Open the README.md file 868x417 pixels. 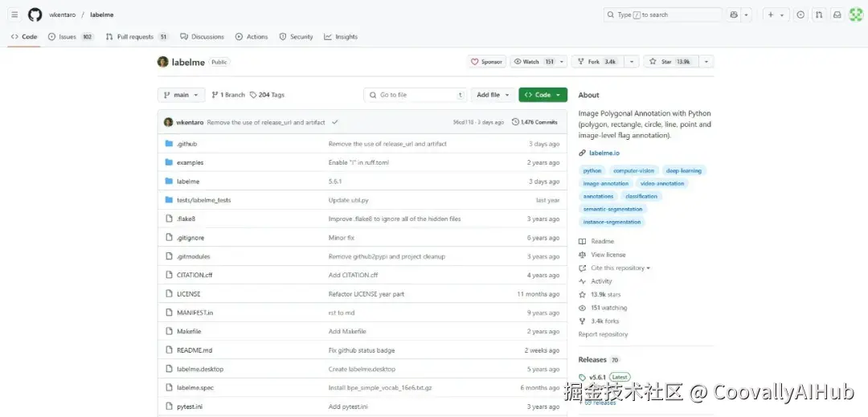[x=194, y=350]
